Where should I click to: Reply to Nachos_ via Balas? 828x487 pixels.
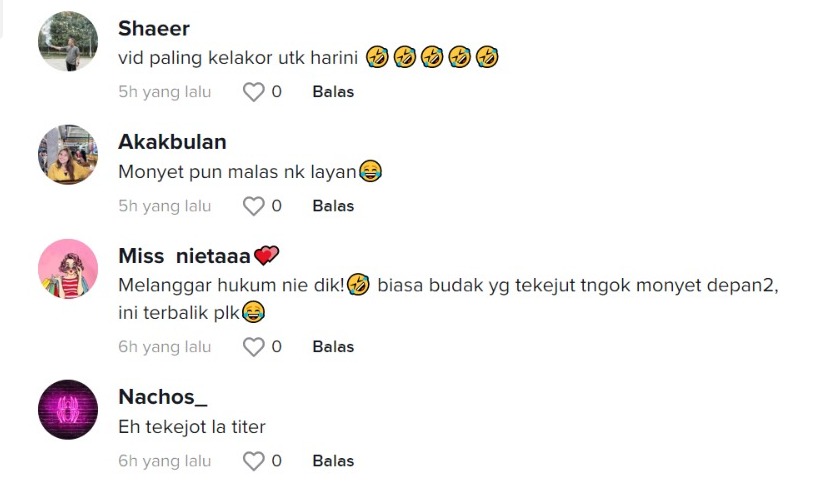(333, 461)
